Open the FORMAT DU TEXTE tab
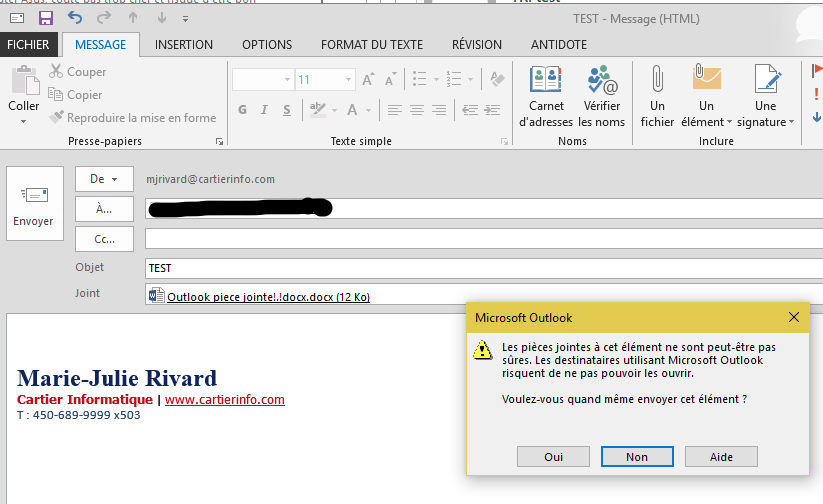 372,45
